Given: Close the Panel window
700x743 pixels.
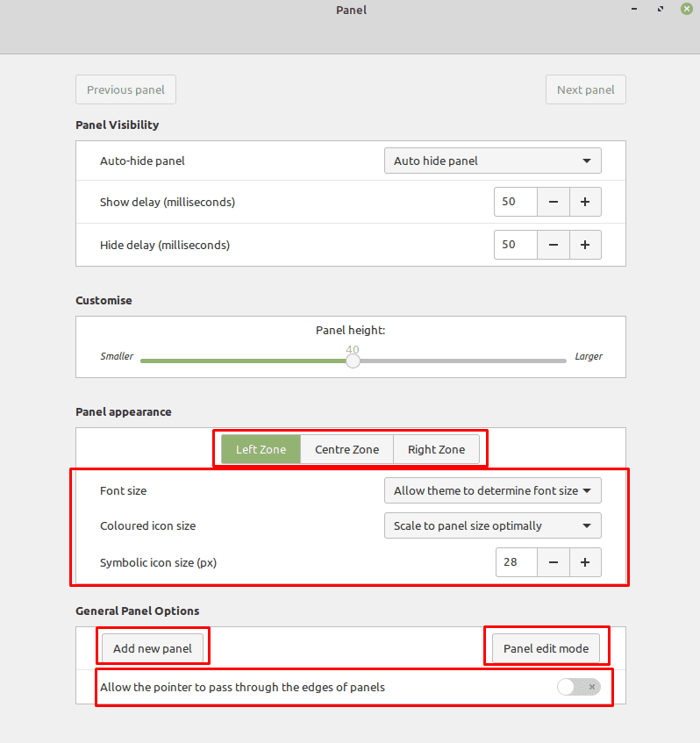Looking at the screenshot, I should click(687, 9).
